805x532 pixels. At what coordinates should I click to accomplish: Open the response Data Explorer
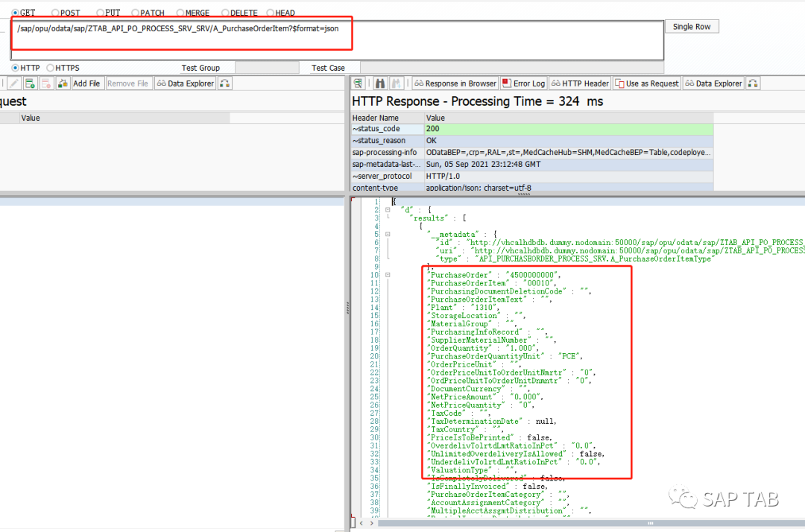point(713,83)
